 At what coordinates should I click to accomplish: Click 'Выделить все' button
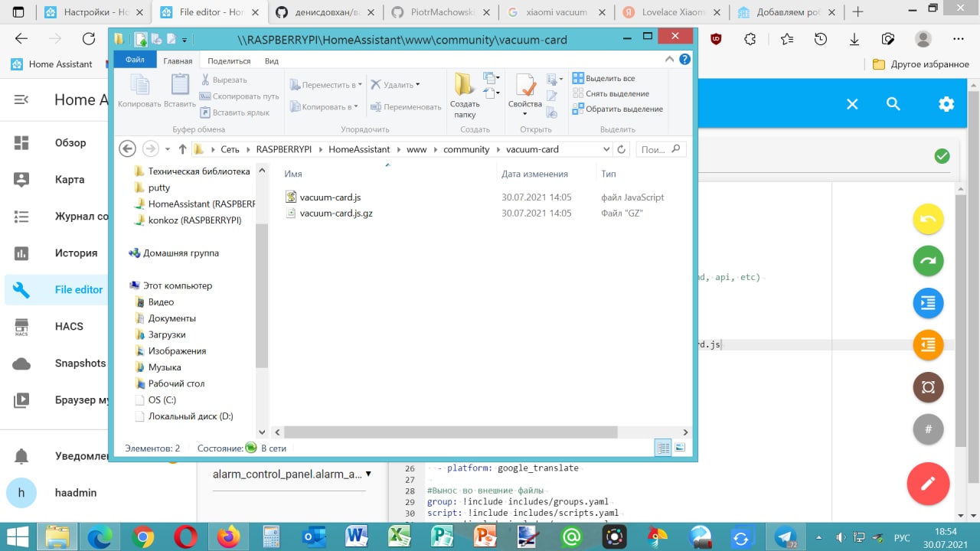click(604, 78)
